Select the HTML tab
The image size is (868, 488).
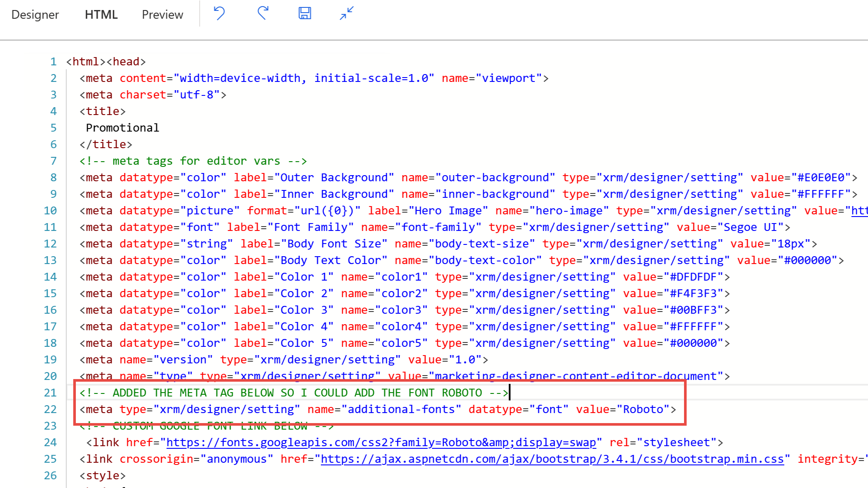[x=101, y=14]
